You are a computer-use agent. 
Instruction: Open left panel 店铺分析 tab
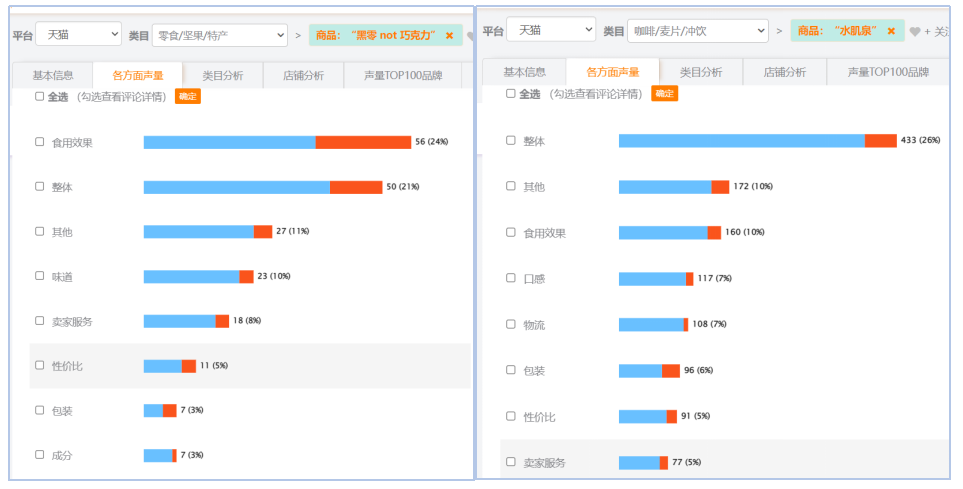[x=303, y=76]
